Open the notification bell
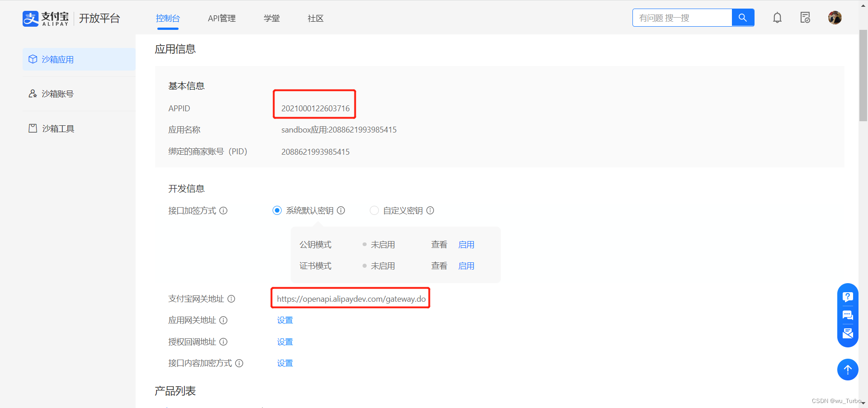Screen dimensions: 868x408 pyautogui.click(x=777, y=18)
